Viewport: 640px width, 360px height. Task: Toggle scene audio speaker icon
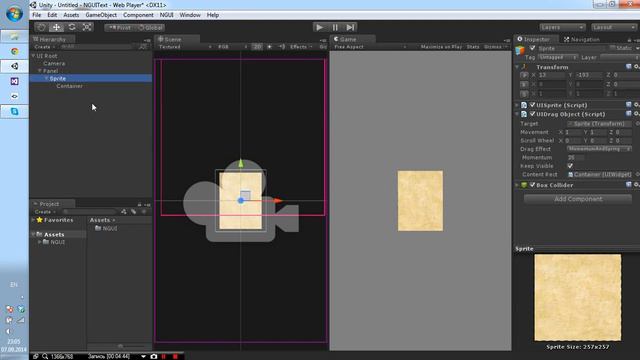pyautogui.click(x=282, y=47)
